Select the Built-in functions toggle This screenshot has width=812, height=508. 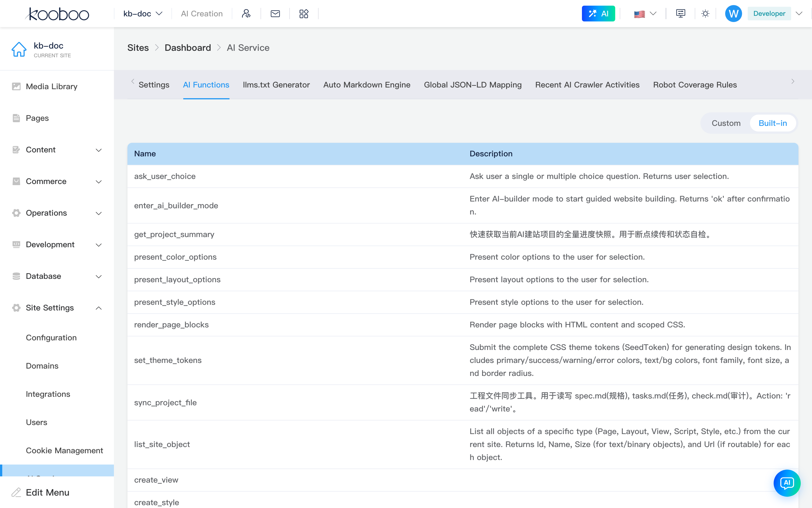click(x=773, y=123)
